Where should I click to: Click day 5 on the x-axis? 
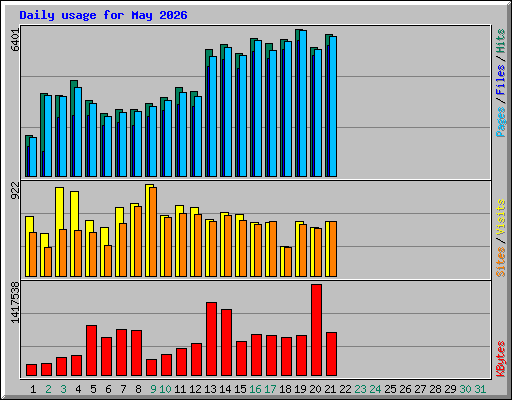tap(93, 389)
